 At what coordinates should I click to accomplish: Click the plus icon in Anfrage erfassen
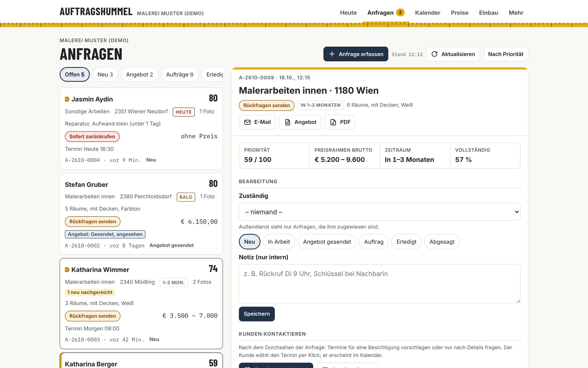[x=332, y=54]
